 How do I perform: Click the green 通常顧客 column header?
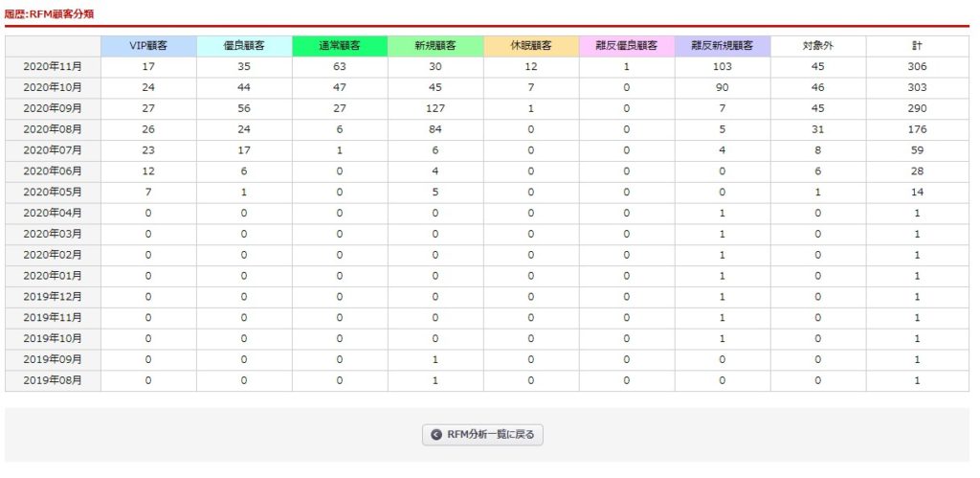click(340, 46)
